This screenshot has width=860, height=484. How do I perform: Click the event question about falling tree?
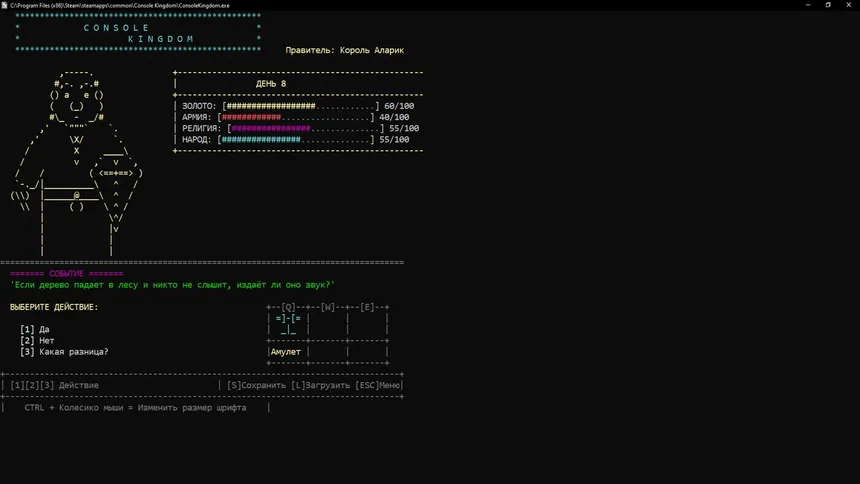(x=172, y=285)
